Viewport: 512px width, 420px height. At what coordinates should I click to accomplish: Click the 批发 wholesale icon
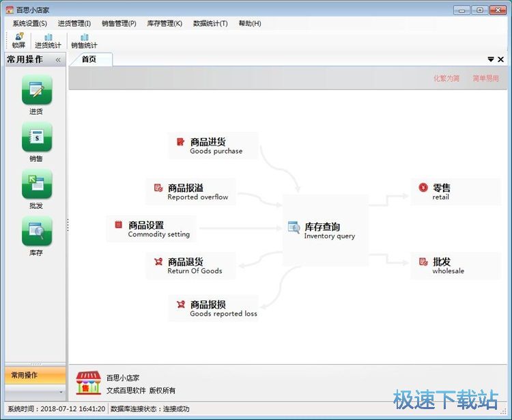point(423,262)
